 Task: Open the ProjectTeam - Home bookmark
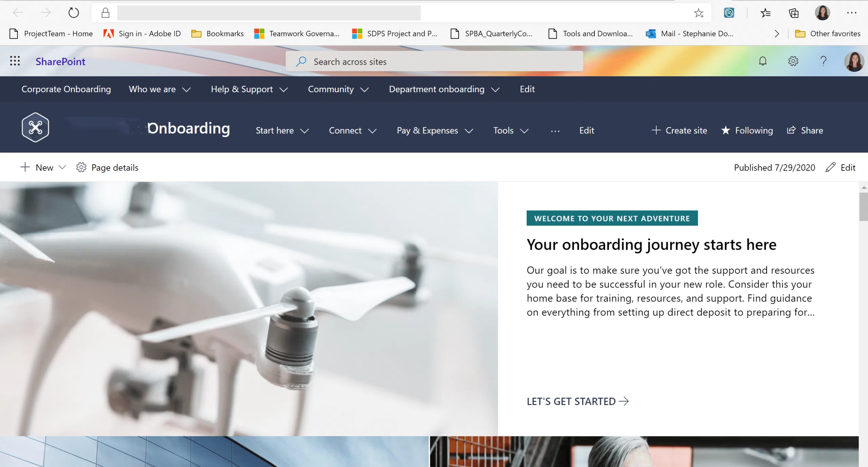coord(51,33)
